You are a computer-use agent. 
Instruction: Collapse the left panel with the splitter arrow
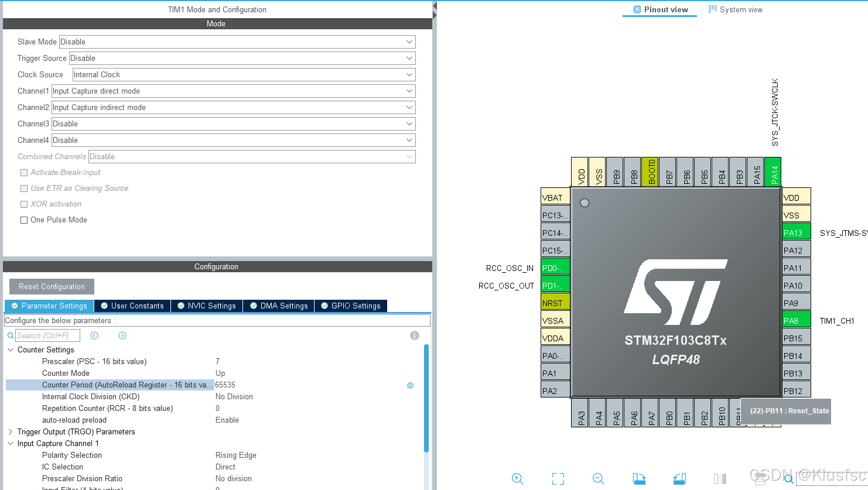point(435,6)
